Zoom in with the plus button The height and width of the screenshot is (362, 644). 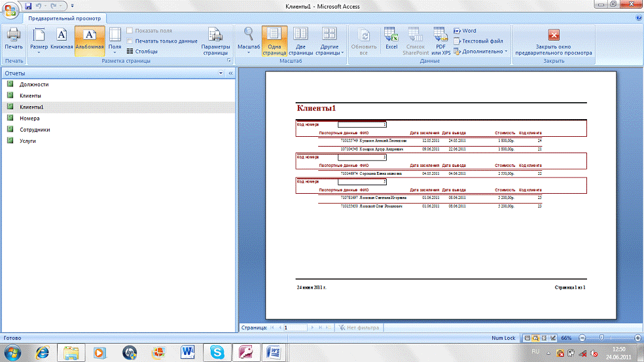(x=638, y=338)
